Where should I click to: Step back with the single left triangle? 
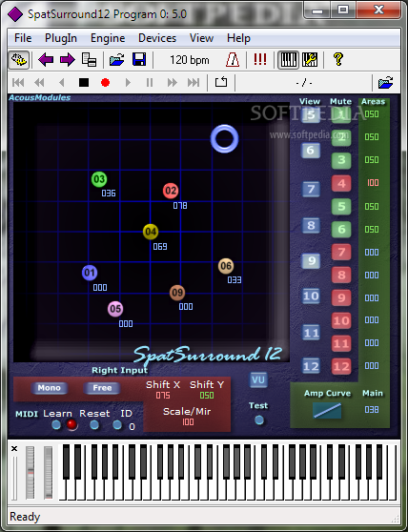62,82
